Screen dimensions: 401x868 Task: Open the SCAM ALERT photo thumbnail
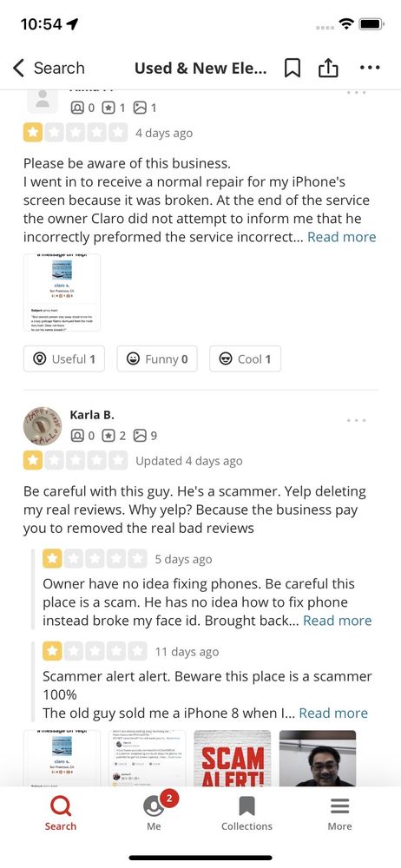pos(232,758)
